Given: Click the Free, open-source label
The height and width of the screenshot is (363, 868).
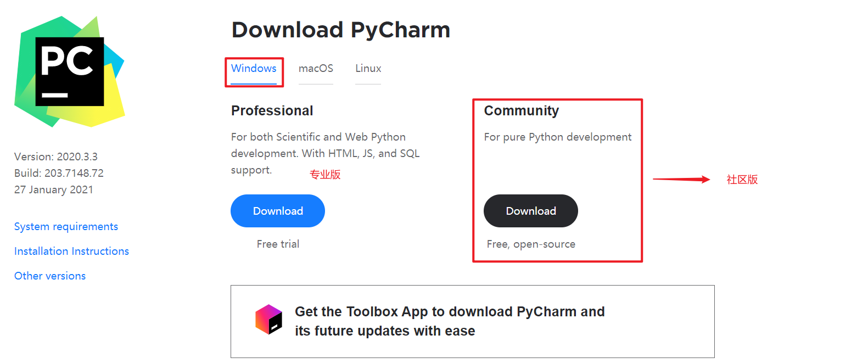Looking at the screenshot, I should pos(531,244).
